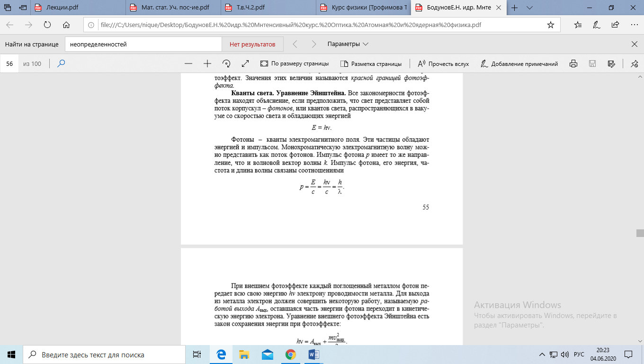
Task: Click the page number field 56
Action: pos(9,64)
